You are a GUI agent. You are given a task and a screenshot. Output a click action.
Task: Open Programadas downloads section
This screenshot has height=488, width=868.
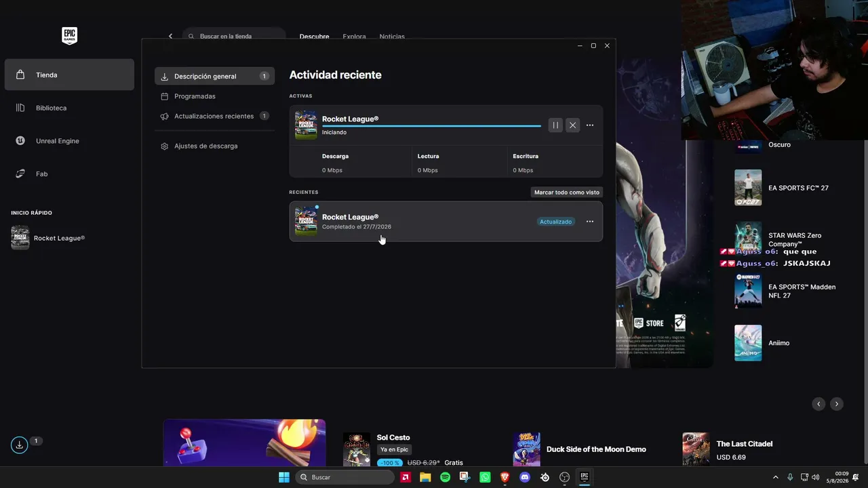[214, 96]
